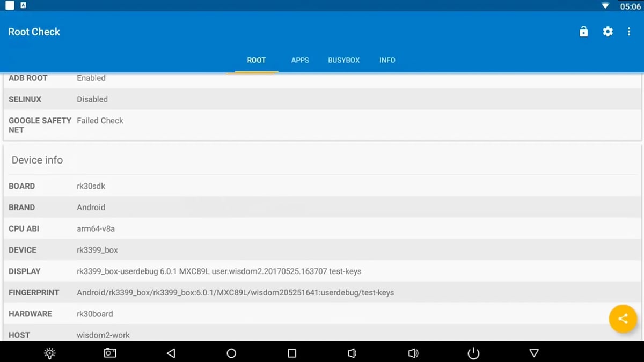Image resolution: width=644 pixels, height=362 pixels.
Task: Switch to the APPS tab
Action: pos(300,60)
